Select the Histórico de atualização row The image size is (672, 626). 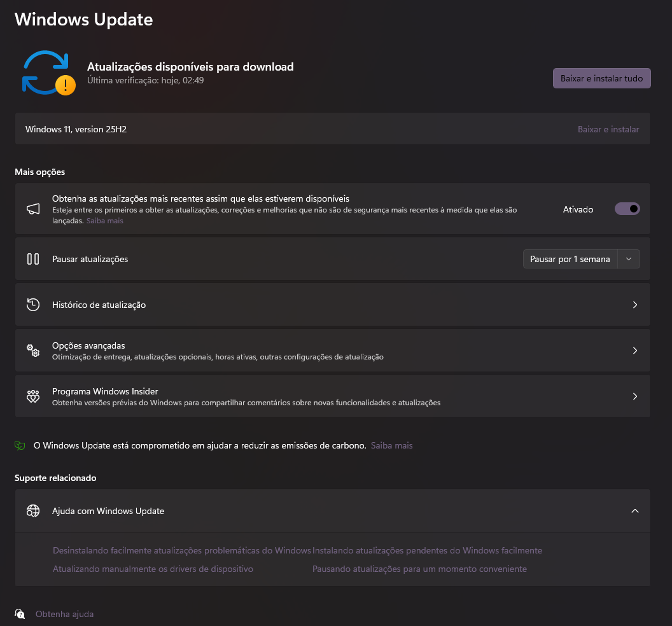pos(333,305)
